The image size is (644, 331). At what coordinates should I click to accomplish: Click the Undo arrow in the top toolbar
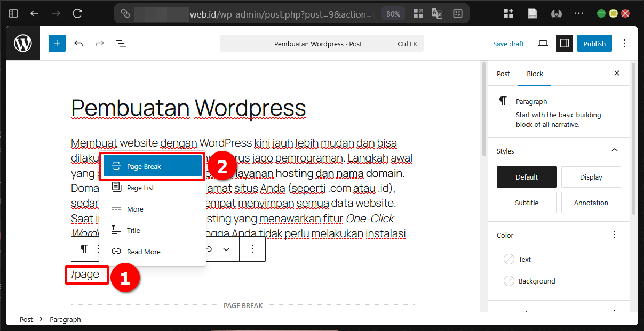click(78, 43)
